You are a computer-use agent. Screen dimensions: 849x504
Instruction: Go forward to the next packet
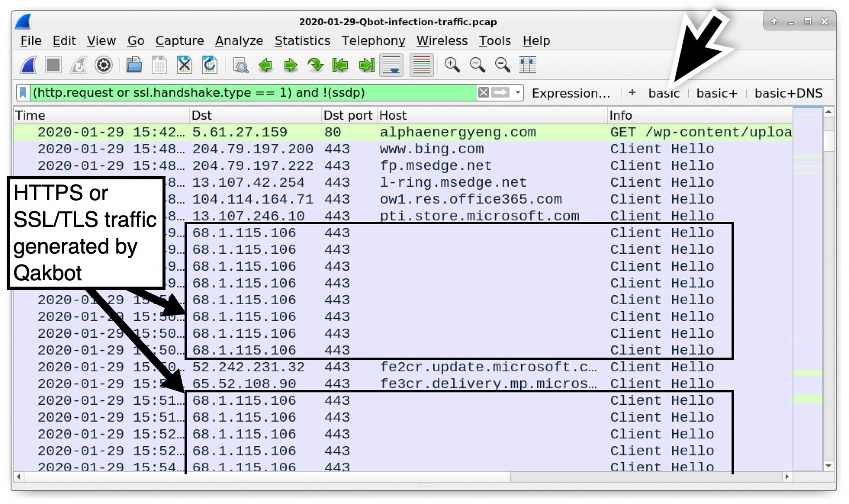pos(291,65)
